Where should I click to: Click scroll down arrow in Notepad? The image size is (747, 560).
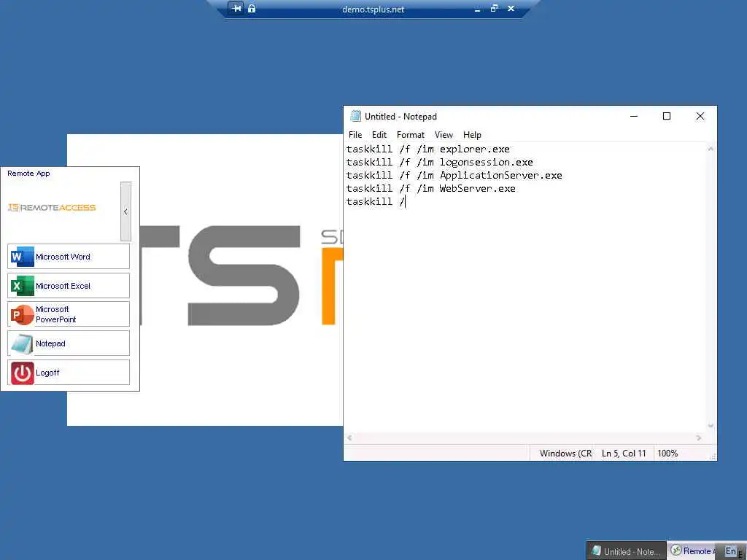pos(711,426)
